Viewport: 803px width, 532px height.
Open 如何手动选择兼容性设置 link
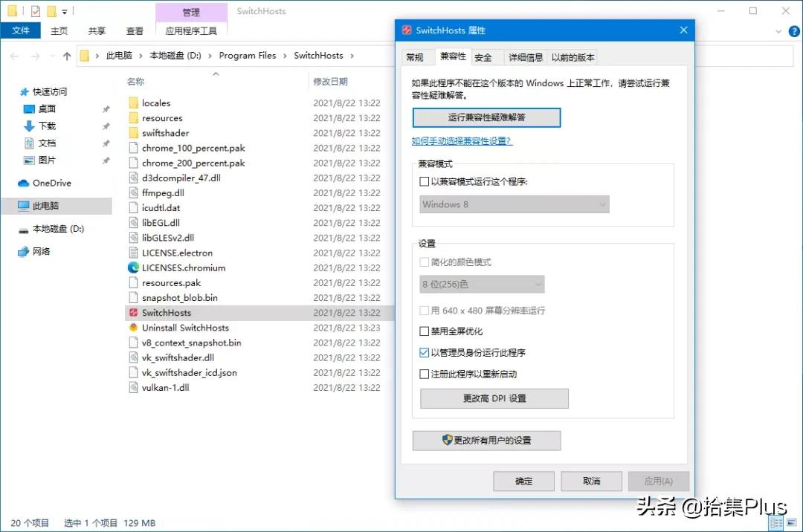[x=462, y=141]
